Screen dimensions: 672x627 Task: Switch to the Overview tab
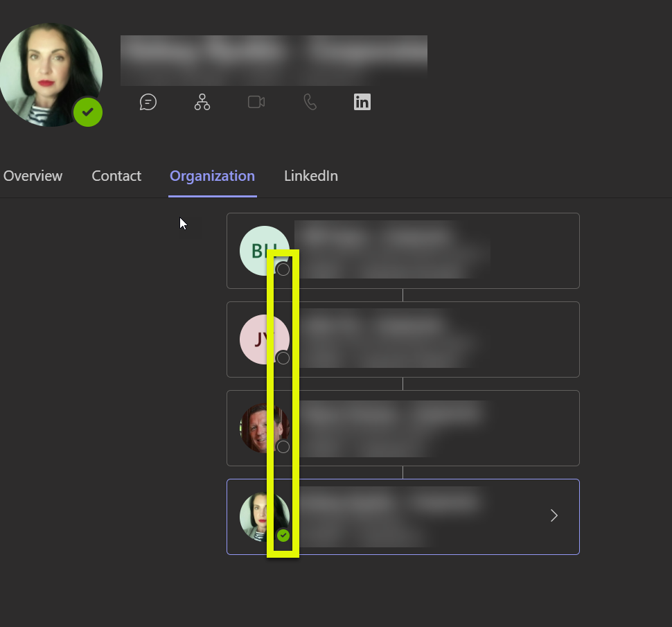(x=33, y=175)
